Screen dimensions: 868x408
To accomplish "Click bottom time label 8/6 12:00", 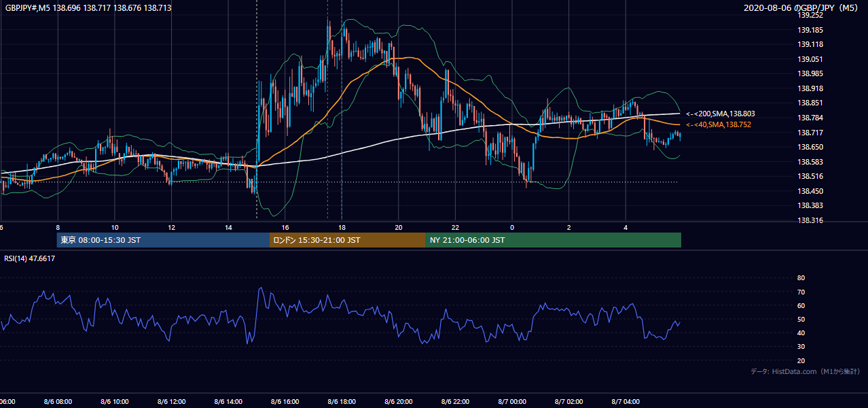I will click(172, 402).
